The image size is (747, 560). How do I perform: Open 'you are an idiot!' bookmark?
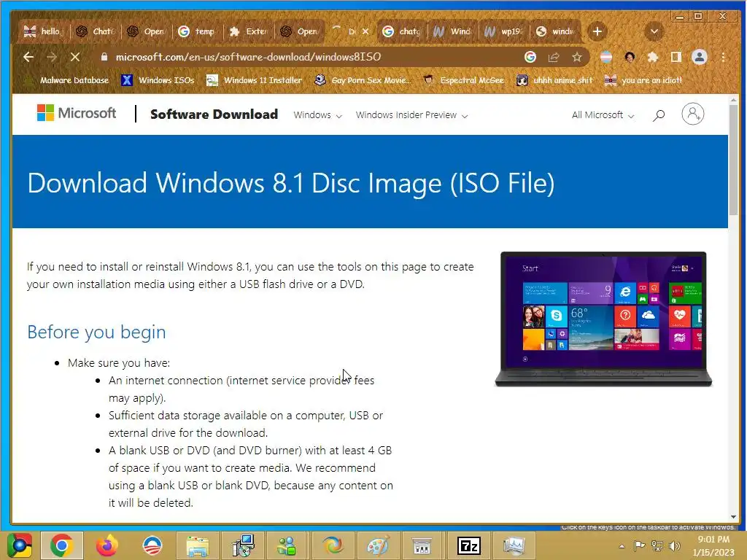pyautogui.click(x=643, y=80)
